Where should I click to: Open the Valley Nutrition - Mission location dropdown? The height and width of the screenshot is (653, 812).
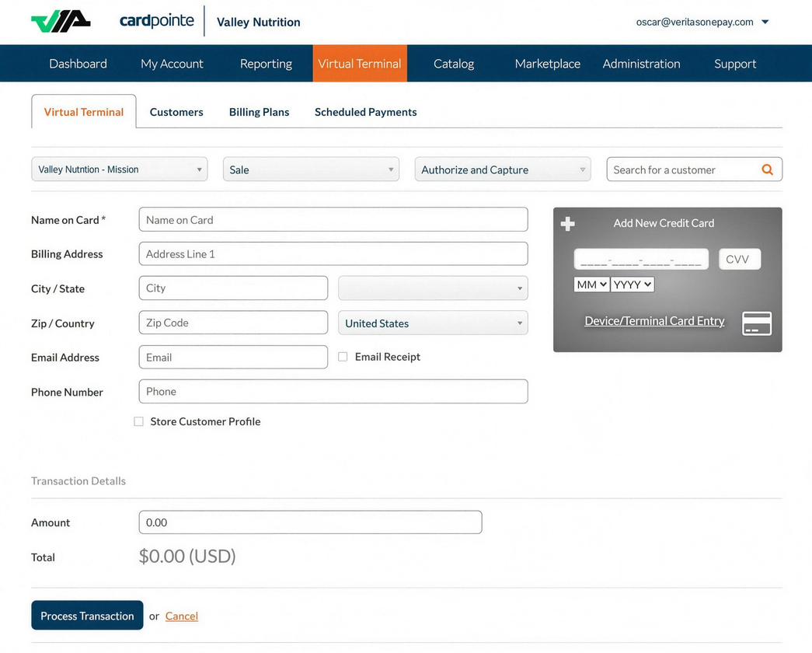click(120, 169)
